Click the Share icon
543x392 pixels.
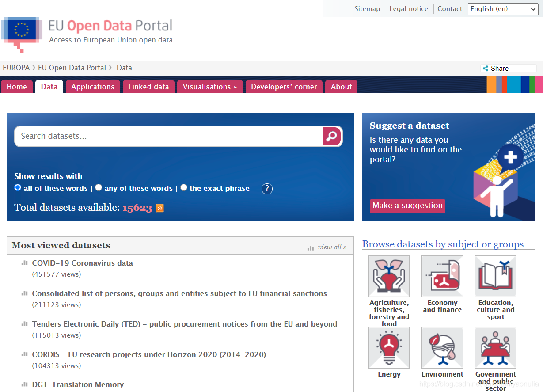tap(486, 69)
